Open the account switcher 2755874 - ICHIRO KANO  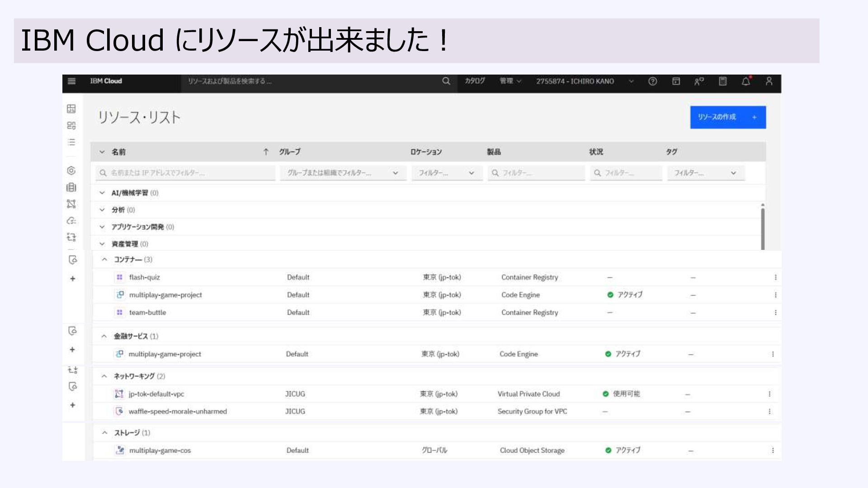point(585,81)
